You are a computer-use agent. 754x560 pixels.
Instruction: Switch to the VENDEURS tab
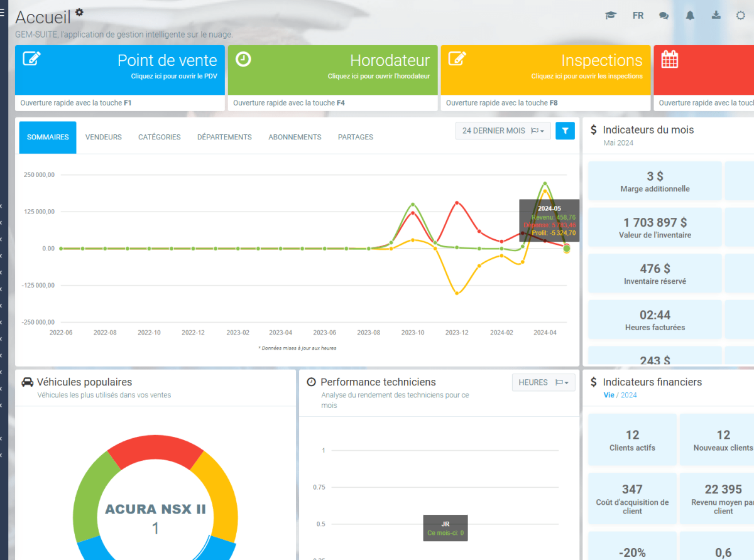coord(104,137)
